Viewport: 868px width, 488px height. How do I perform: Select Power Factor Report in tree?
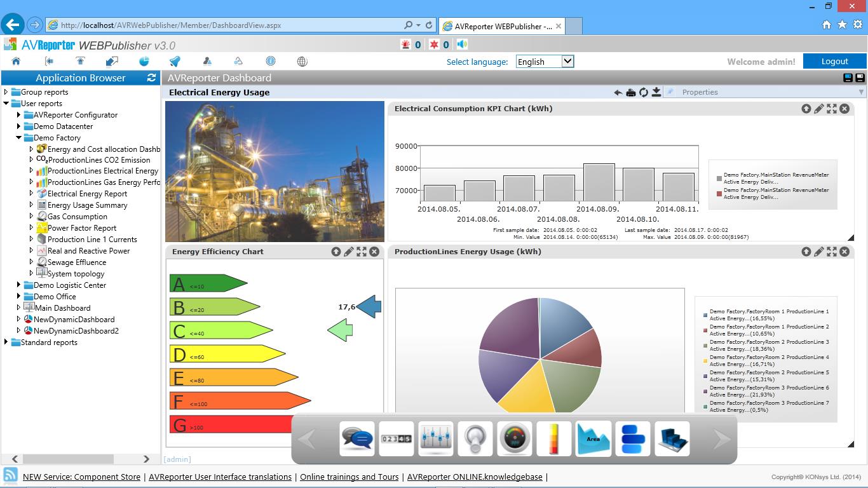pos(82,228)
